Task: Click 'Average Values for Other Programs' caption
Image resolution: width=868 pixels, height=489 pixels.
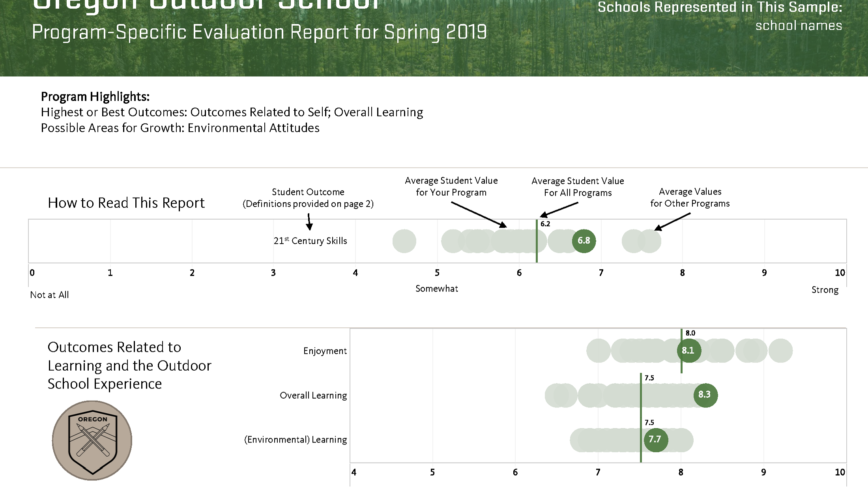Action: [x=690, y=198]
